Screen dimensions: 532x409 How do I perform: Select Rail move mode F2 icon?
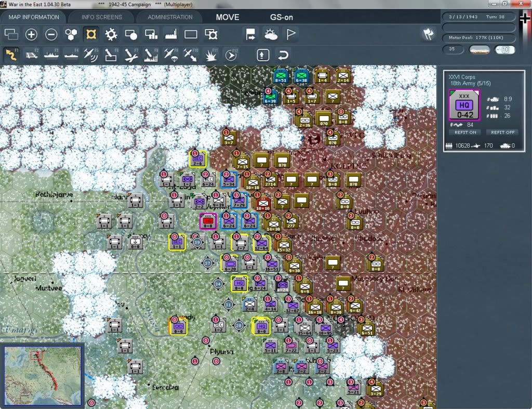click(32, 55)
